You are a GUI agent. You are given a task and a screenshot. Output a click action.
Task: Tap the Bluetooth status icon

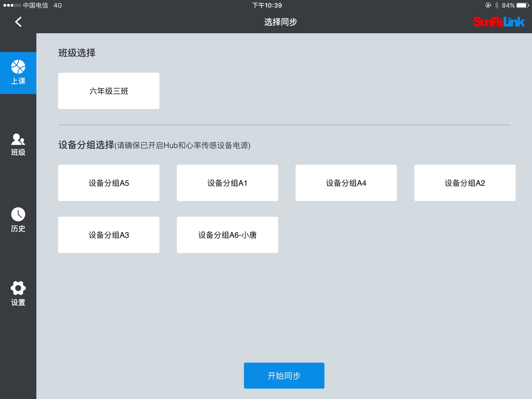click(x=496, y=5)
